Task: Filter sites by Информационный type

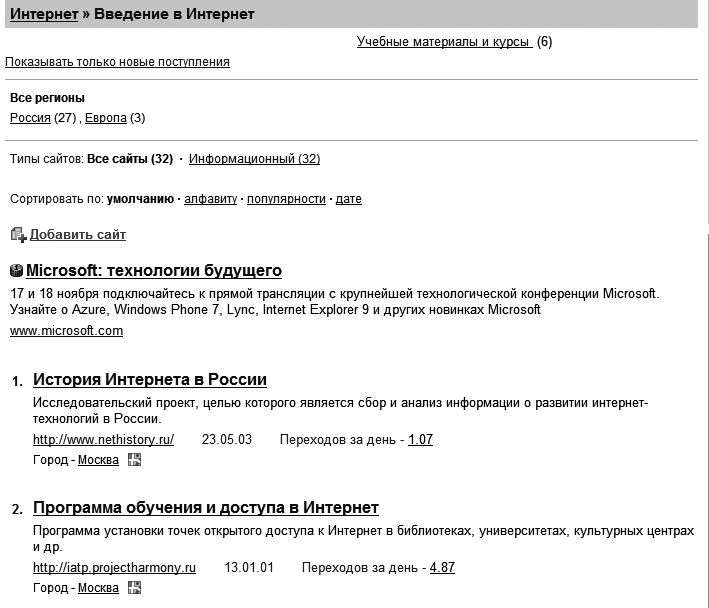Action: 255,159
